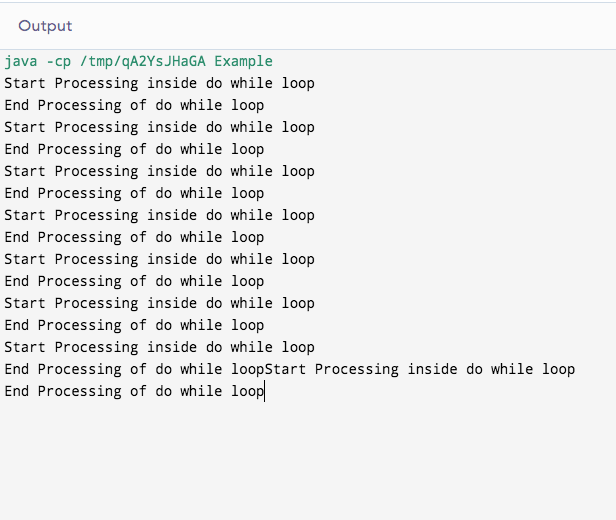The height and width of the screenshot is (520, 616).
Task: Place cursor at end of last output line
Action: (x=264, y=391)
